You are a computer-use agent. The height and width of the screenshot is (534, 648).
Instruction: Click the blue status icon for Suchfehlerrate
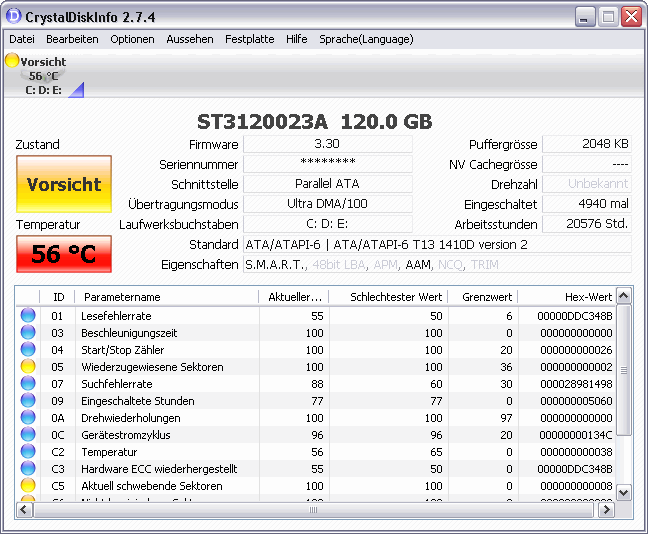point(28,384)
